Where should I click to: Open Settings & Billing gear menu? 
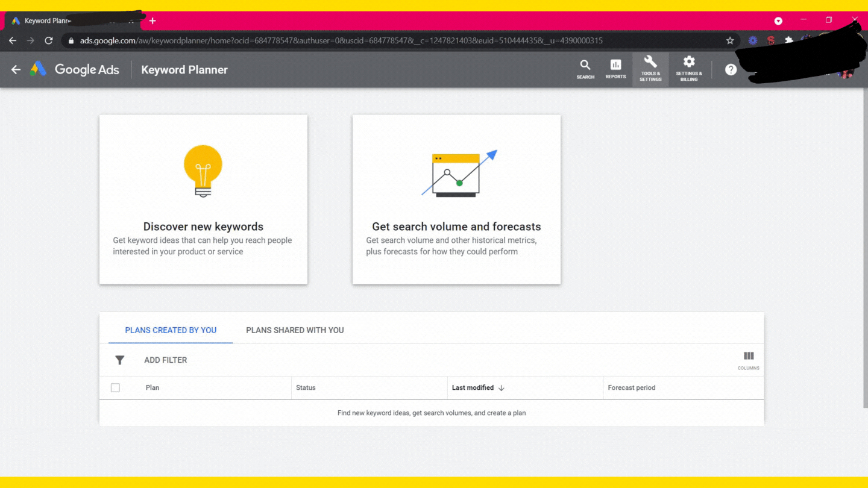tap(689, 69)
